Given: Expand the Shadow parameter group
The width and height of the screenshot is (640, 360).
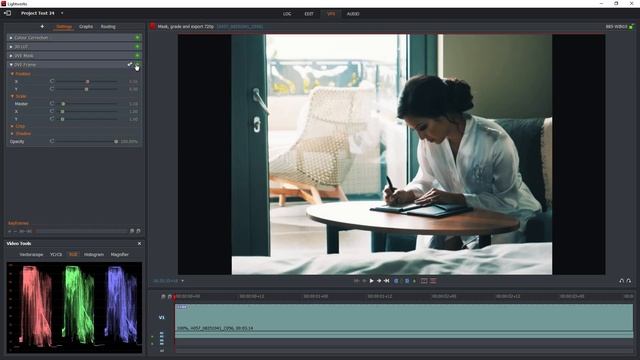Looking at the screenshot, I should pos(12,133).
